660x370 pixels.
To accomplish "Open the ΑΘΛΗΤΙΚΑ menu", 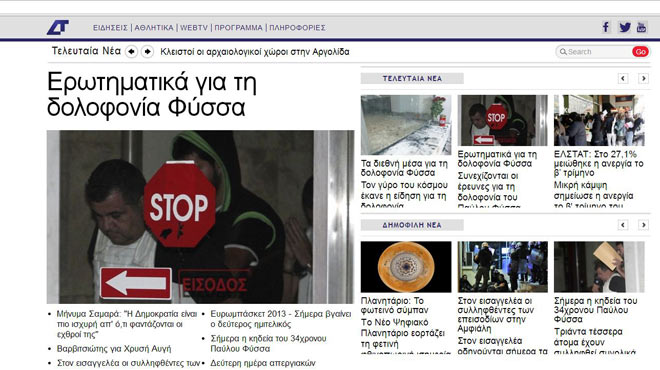I will pos(154,28).
